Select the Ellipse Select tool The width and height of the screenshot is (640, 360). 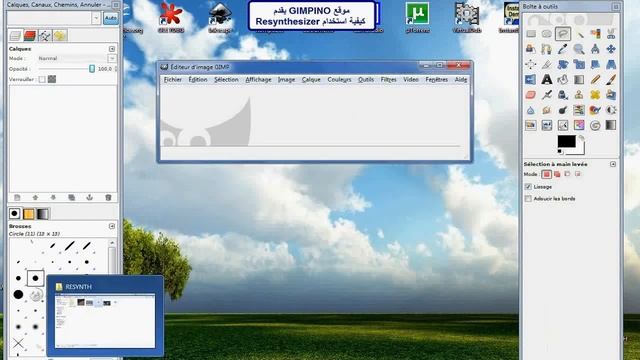click(547, 34)
